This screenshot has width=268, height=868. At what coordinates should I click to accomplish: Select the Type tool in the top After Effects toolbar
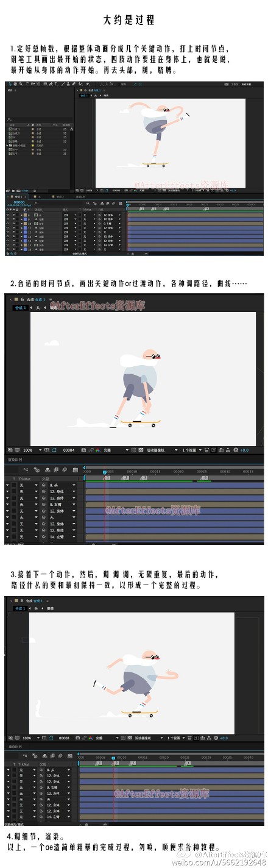(55, 84)
